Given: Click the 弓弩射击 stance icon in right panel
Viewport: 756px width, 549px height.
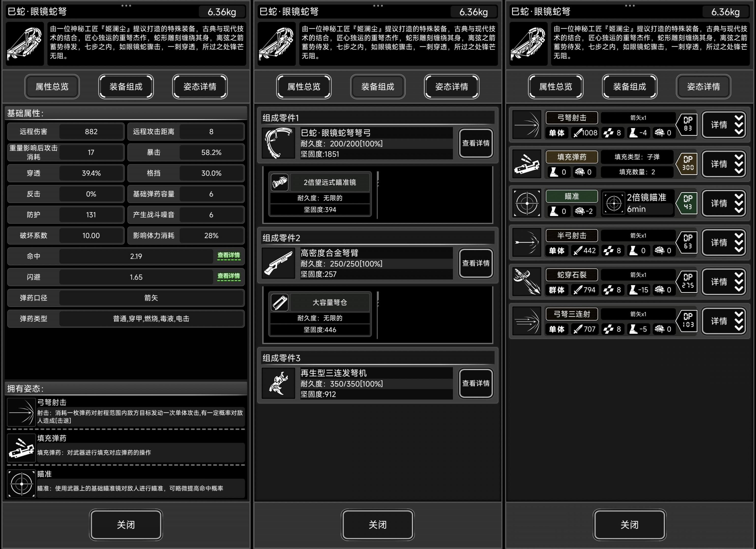Looking at the screenshot, I should (527, 125).
